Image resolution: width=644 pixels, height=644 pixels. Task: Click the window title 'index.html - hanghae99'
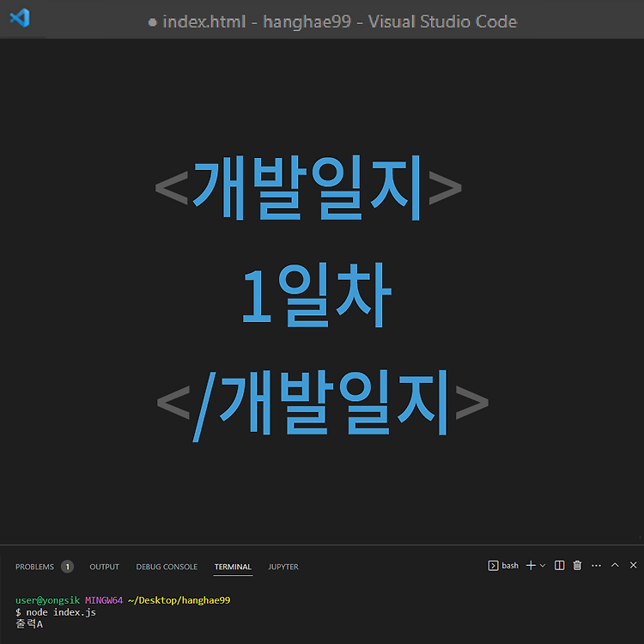[257, 21]
